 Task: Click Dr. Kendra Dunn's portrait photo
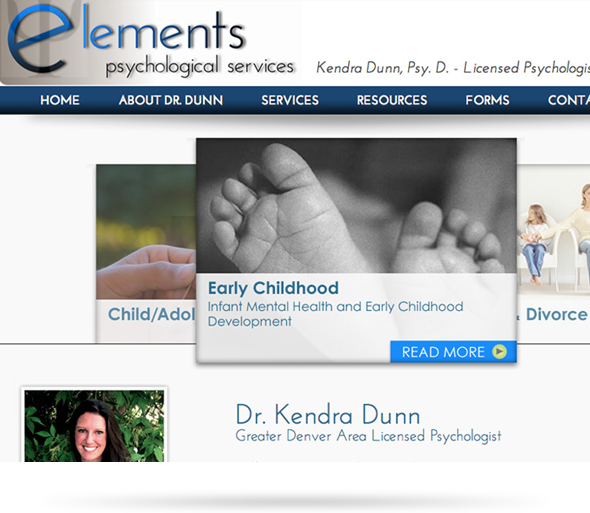94,426
